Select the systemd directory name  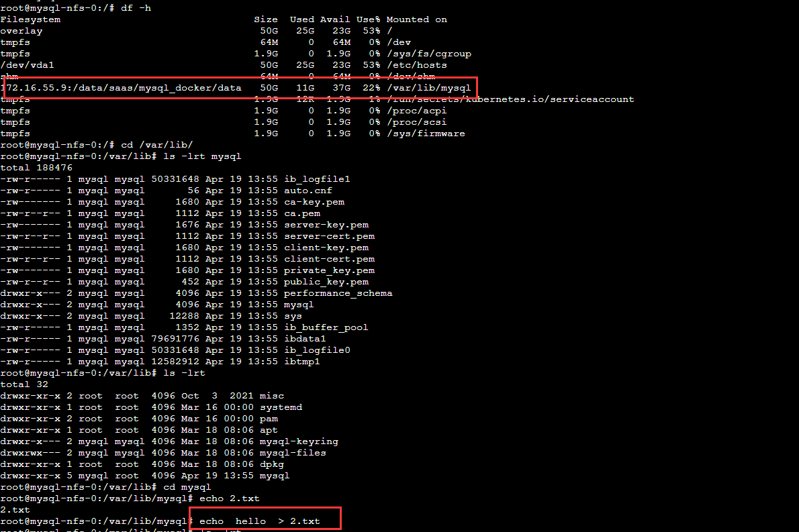pyautogui.click(x=281, y=407)
